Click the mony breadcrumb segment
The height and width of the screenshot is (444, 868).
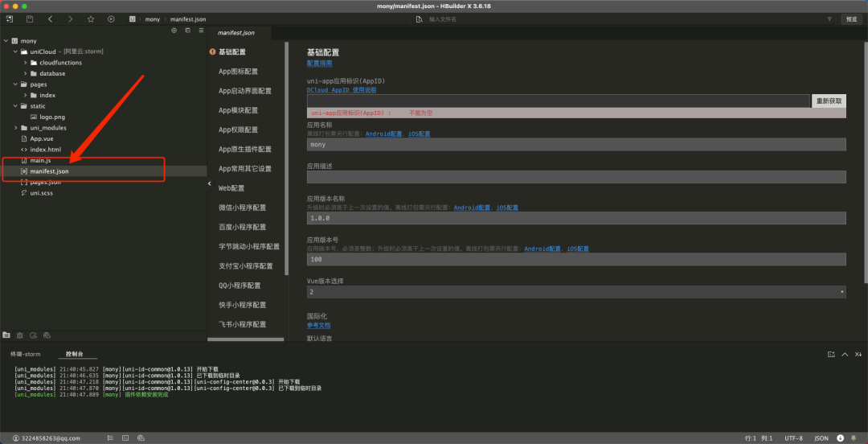(152, 19)
